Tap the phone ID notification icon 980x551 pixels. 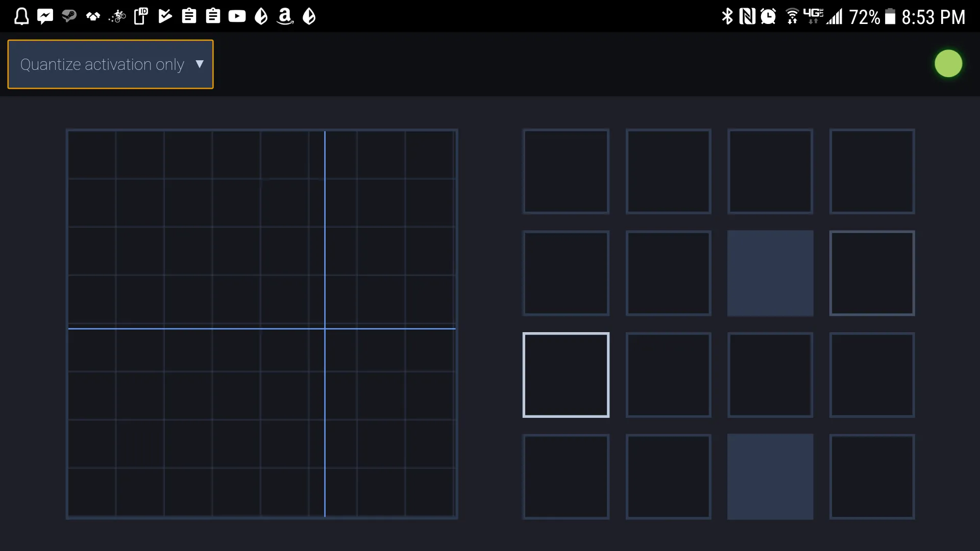(x=141, y=16)
